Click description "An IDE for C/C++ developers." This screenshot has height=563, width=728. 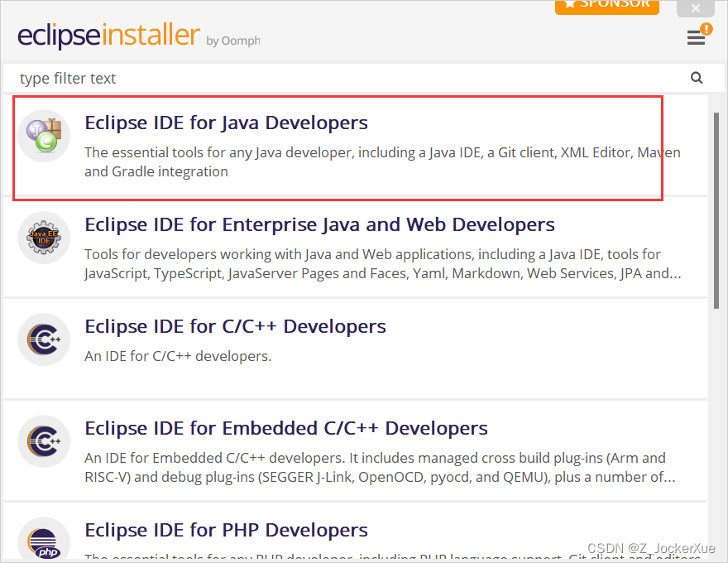click(x=178, y=356)
